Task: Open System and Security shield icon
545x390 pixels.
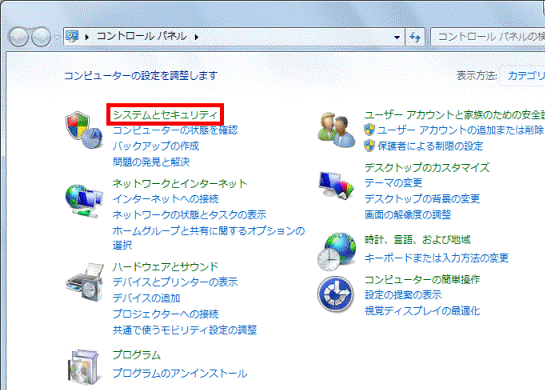Action: click(x=84, y=130)
